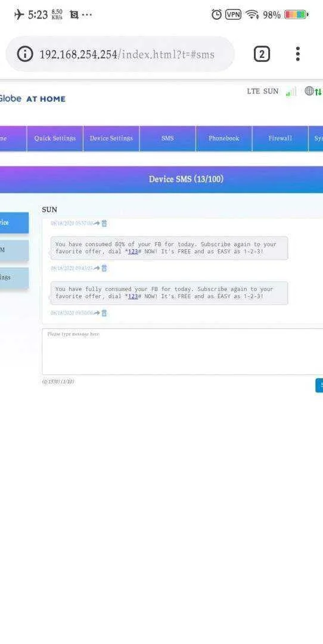Click the Globe AT HOME logo

tap(32, 98)
